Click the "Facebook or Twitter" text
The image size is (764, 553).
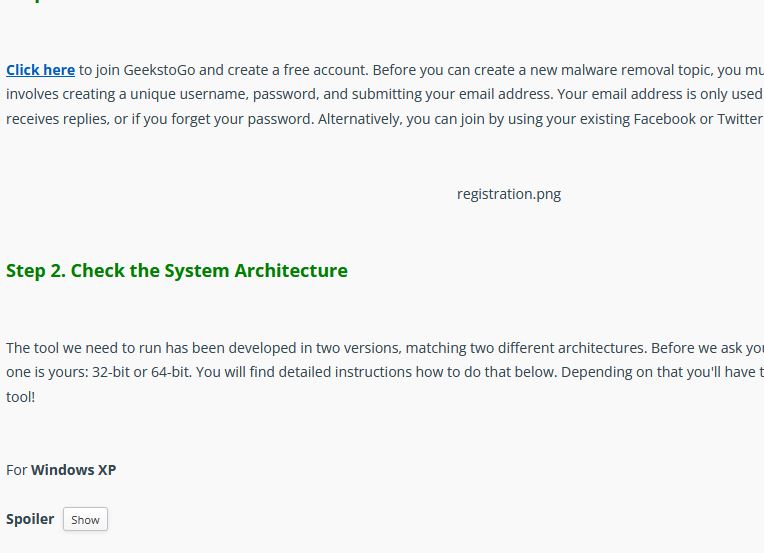click(x=698, y=119)
